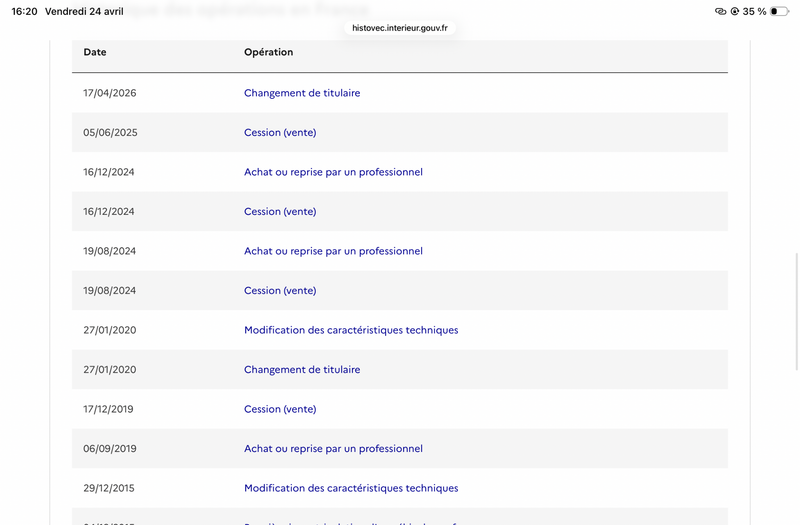
Task: Select Cession (vente) dated 16/12/2024
Action: pyautogui.click(x=280, y=211)
